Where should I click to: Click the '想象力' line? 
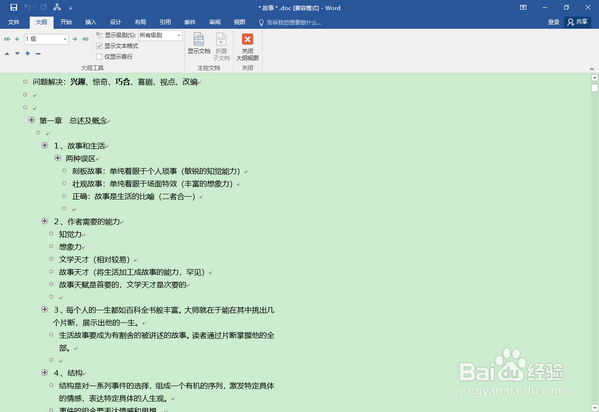pyautogui.click(x=72, y=247)
